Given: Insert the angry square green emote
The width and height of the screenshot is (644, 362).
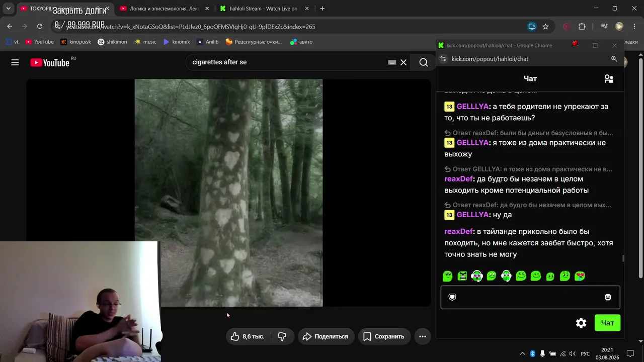Looking at the screenshot, I should 462,276.
